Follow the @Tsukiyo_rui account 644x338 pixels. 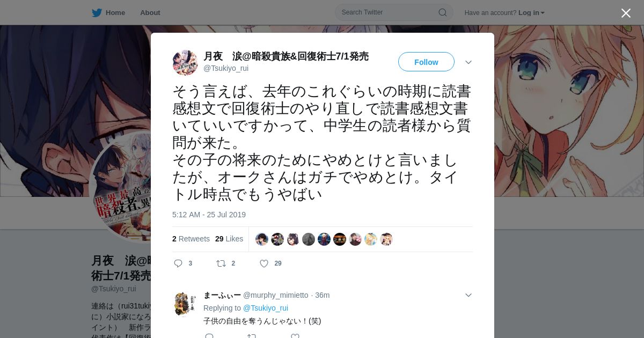tap(426, 62)
